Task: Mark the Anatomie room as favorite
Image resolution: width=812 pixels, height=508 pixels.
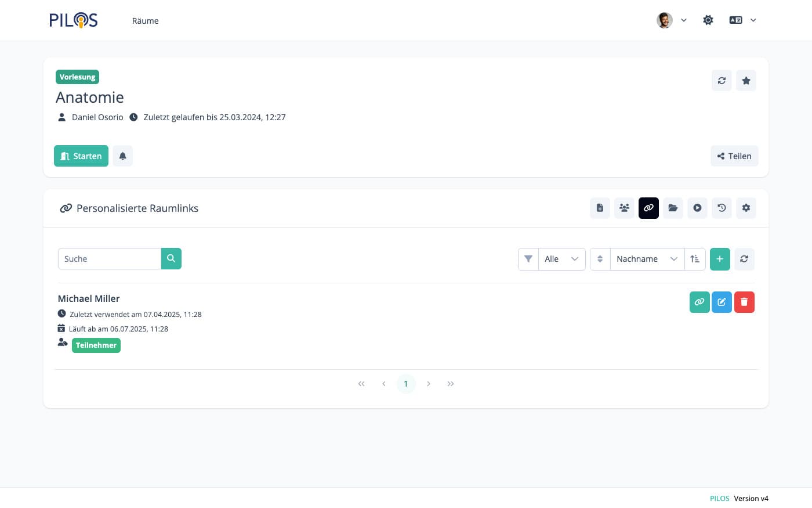Action: pos(746,81)
